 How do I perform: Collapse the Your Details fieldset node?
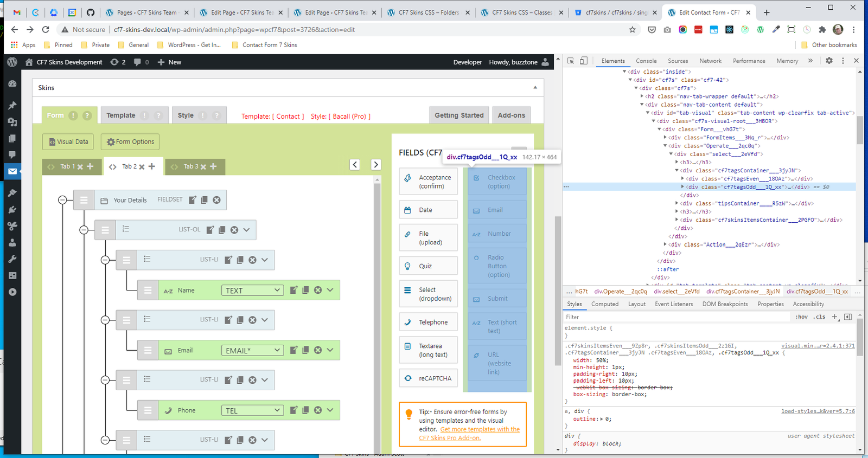coord(62,200)
